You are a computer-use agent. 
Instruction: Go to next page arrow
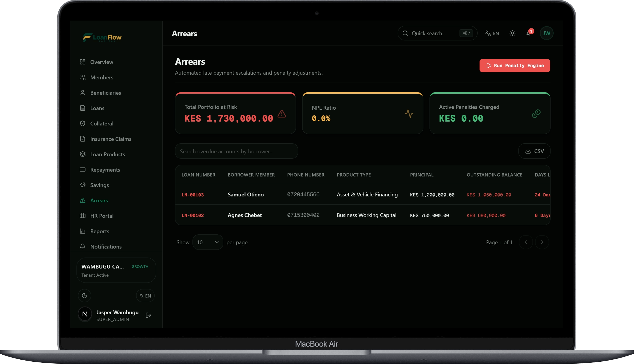(542, 242)
